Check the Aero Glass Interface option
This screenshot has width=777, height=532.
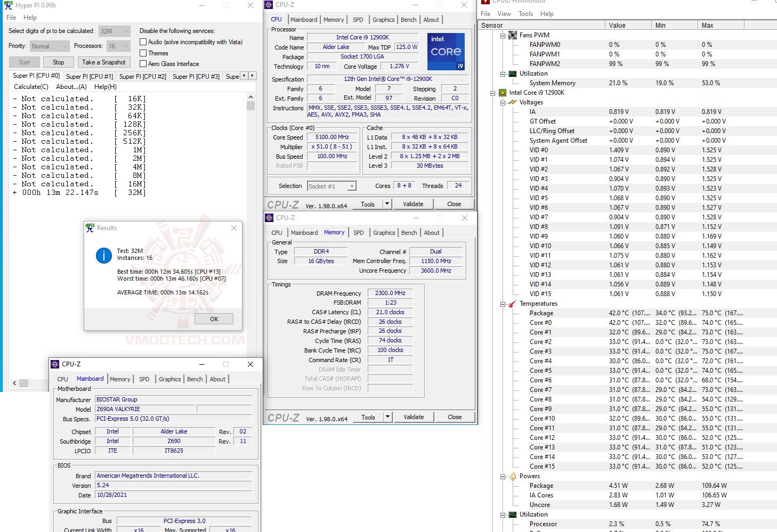(143, 64)
